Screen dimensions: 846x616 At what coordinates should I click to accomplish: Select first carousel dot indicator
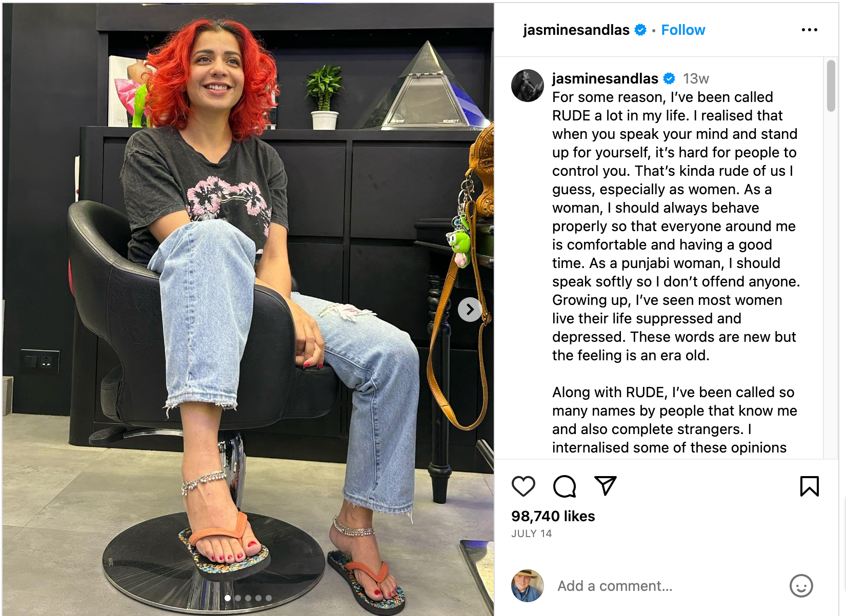pyautogui.click(x=228, y=598)
